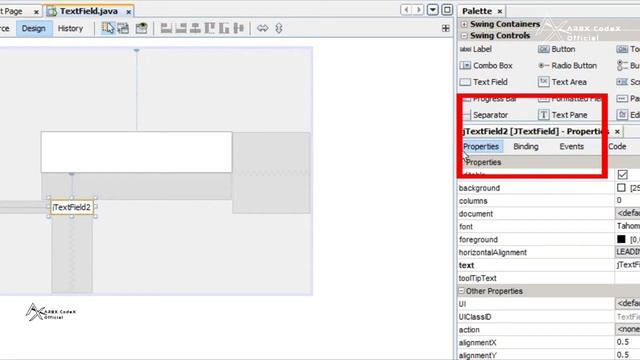
Task: Open the action property dropdown
Action: click(x=628, y=329)
